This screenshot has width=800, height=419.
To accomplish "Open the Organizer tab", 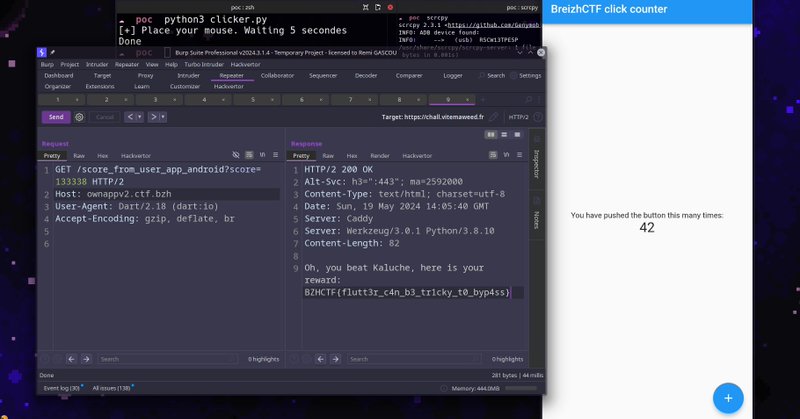I will 58,86.
